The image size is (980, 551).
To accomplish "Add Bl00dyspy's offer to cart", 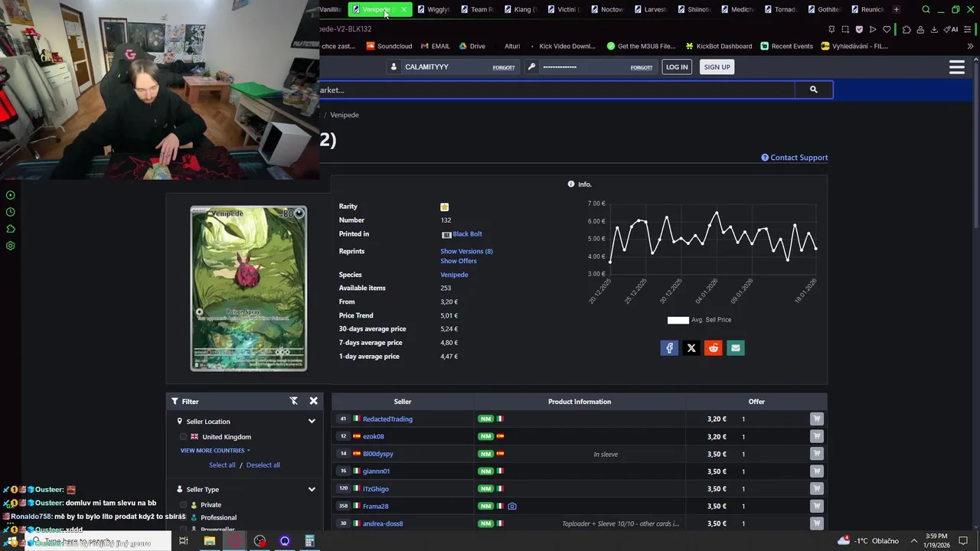I will click(x=817, y=454).
